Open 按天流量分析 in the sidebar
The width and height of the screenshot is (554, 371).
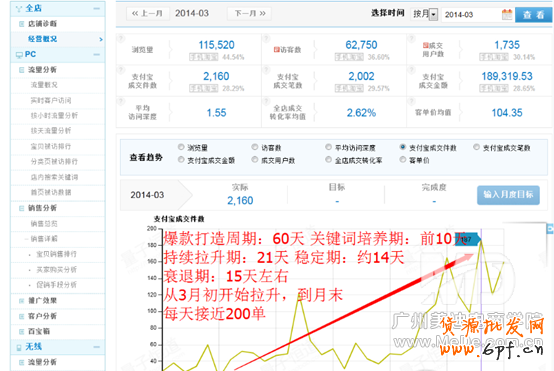[x=51, y=131]
